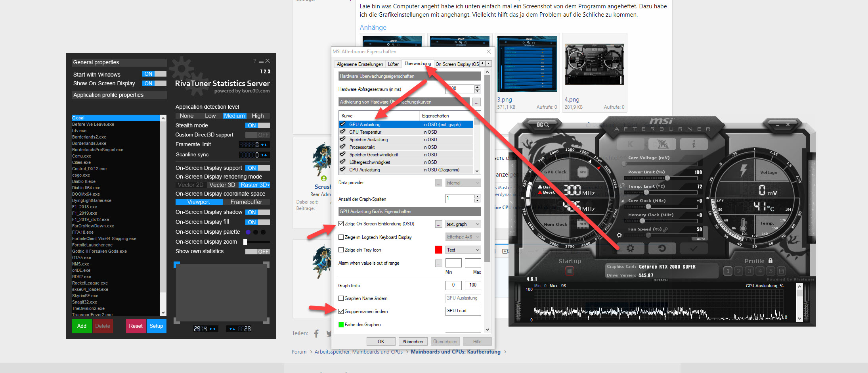Click the Kombustor K button in Afterburner

(x=630, y=144)
